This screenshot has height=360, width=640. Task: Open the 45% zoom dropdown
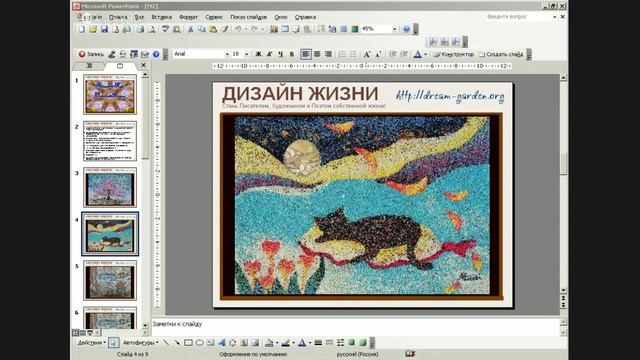394,29
